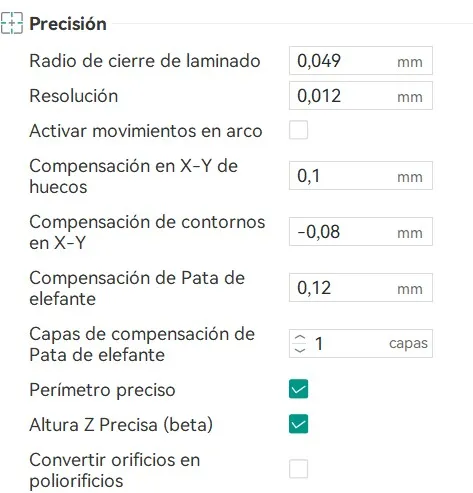Enable Activar movimientos en arco checkbox
Screen dimensions: 473x493
[298, 130]
